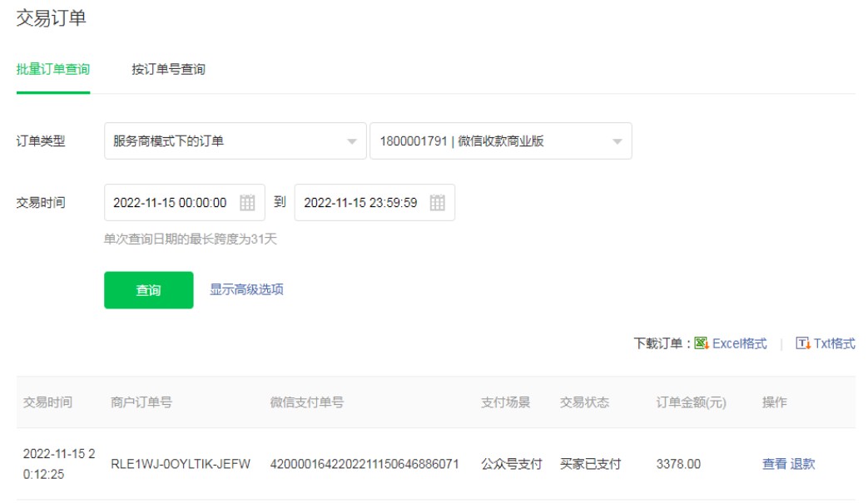Image resolution: width=868 pixels, height=503 pixels.
Task: Select the 批量订单查询 tab
Action: [53, 70]
